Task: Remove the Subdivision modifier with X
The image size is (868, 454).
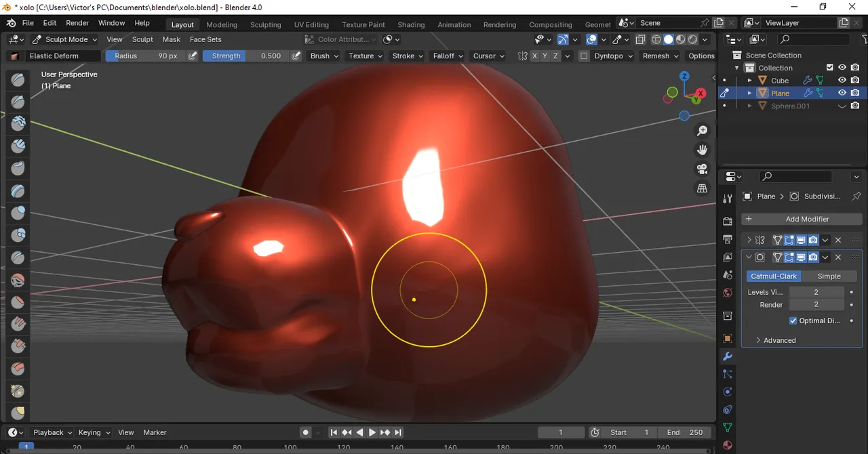Action: point(838,257)
